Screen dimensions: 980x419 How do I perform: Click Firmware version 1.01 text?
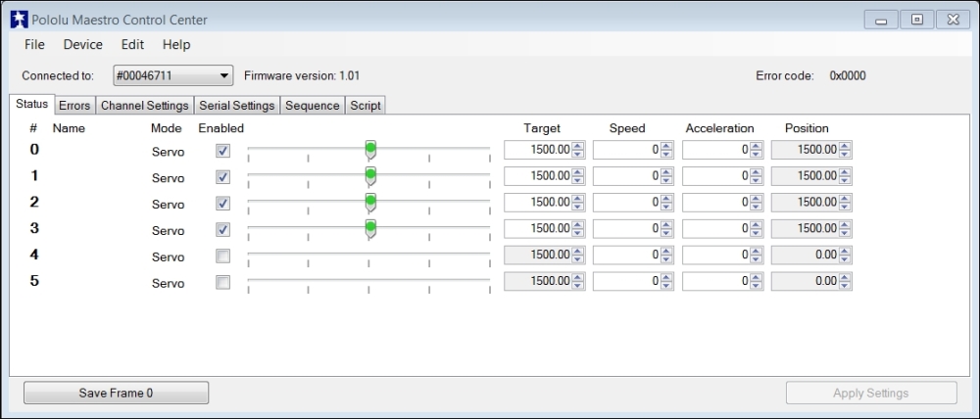[x=302, y=75]
